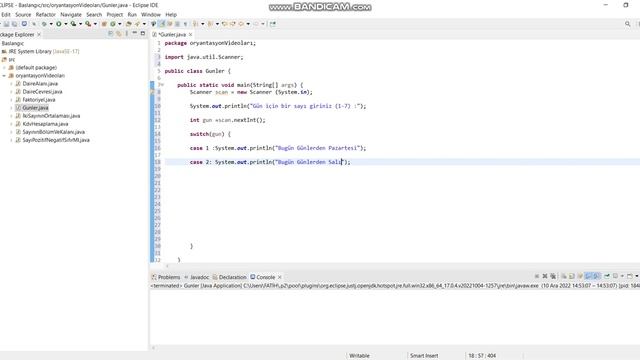
Task: Click Pin Console icon
Action: tap(607, 276)
